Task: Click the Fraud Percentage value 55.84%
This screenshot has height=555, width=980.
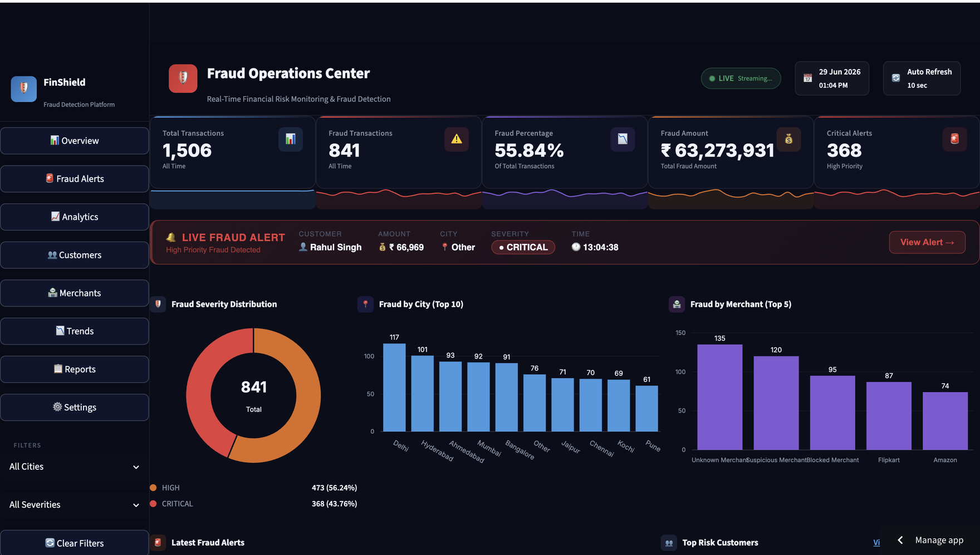Action: tap(529, 150)
